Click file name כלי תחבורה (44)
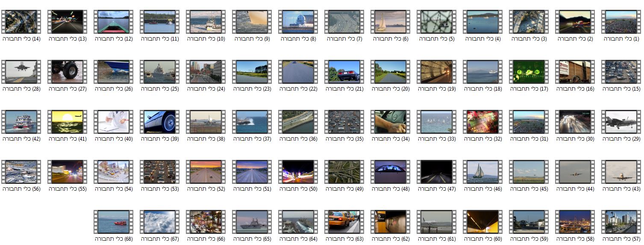This screenshot has height=245, width=644. (x=575, y=189)
